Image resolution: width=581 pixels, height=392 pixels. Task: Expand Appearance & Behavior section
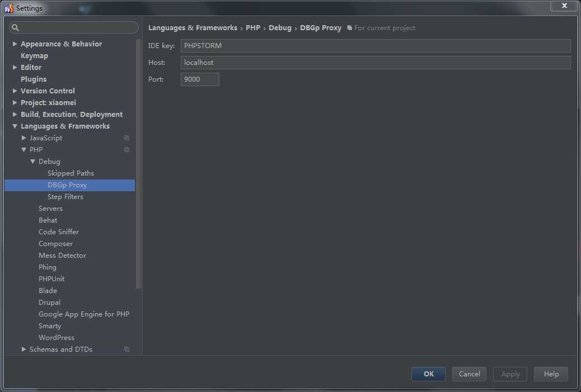[15, 44]
